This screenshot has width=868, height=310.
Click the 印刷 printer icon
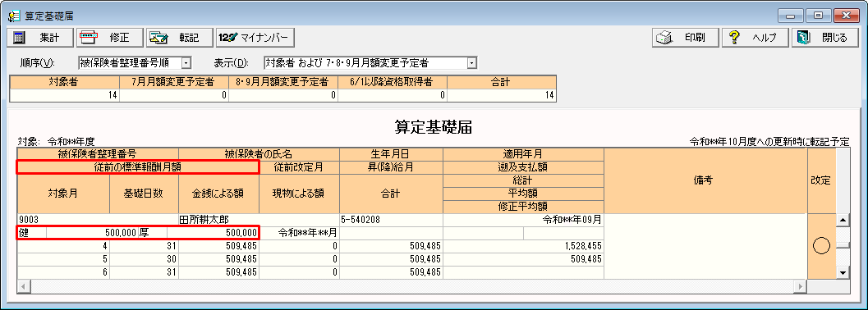pyautogui.click(x=664, y=38)
